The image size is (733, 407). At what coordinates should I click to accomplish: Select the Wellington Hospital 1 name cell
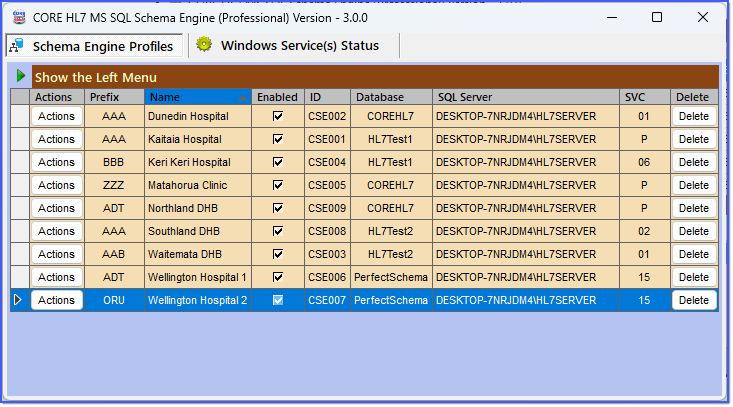(x=198, y=277)
